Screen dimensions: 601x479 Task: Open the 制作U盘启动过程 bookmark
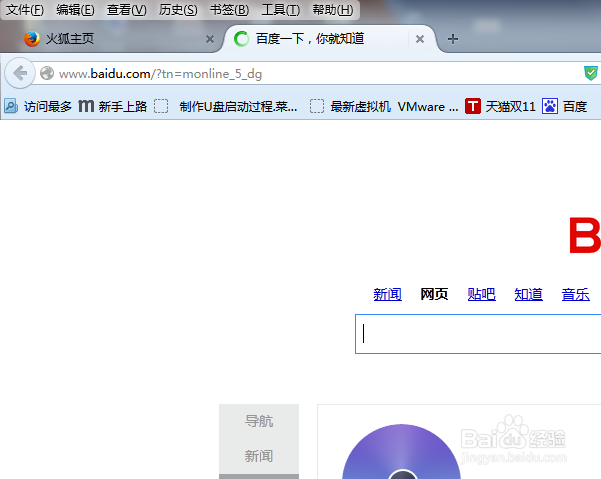(x=226, y=106)
